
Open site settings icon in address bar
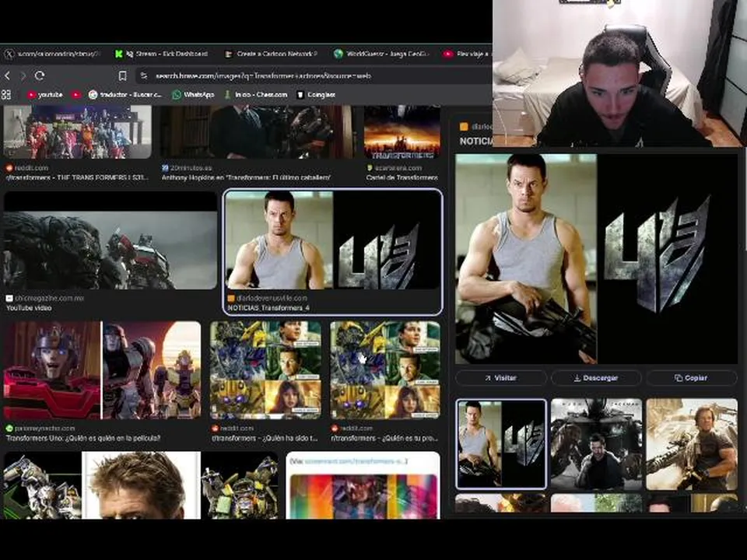click(144, 75)
